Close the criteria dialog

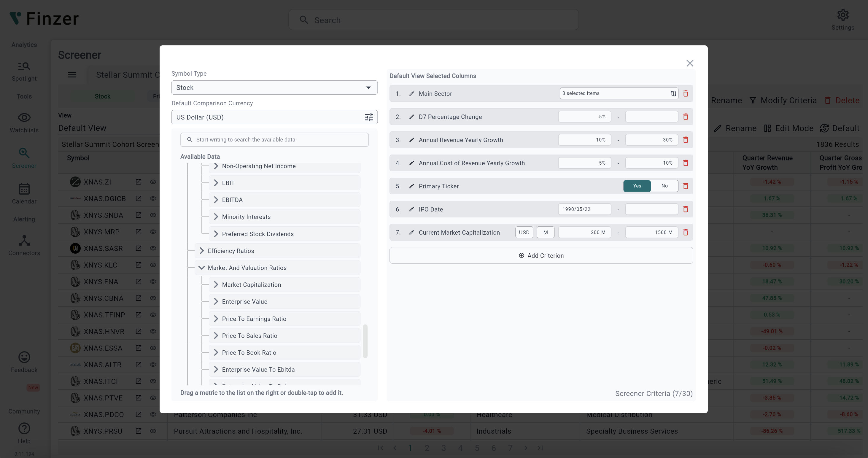click(x=690, y=63)
